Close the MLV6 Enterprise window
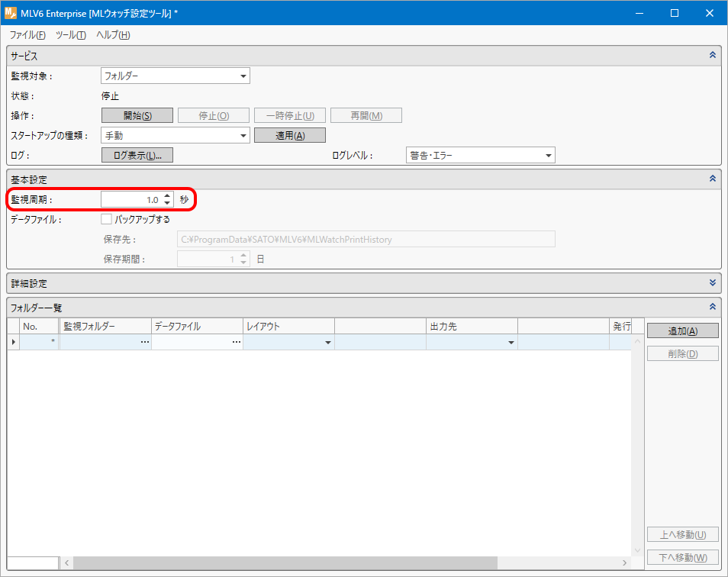 (710, 13)
